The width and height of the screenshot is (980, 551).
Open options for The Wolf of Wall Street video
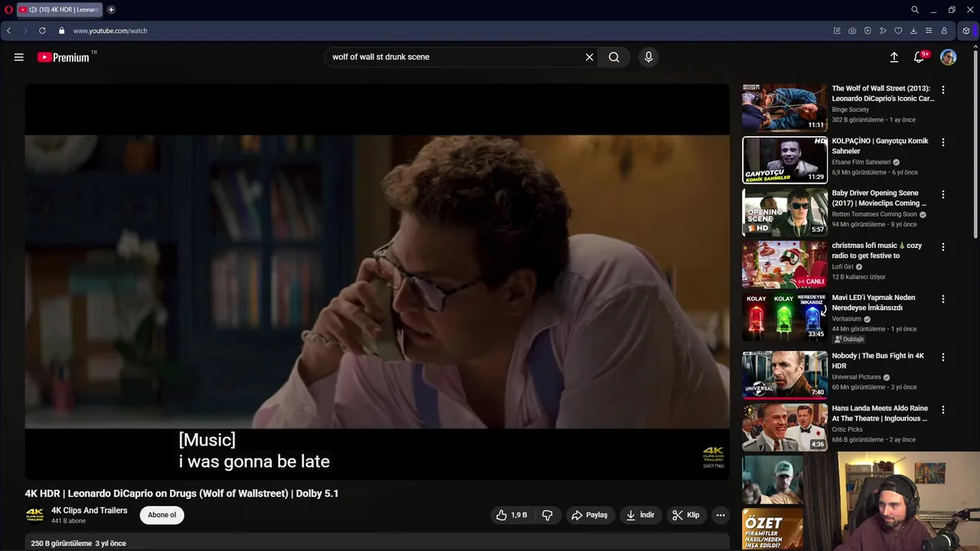pos(942,90)
